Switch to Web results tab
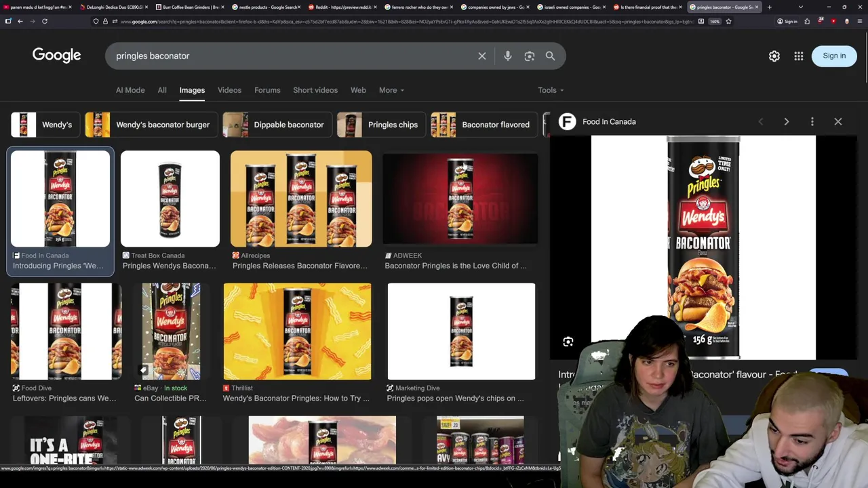This screenshot has width=868, height=488. (x=358, y=90)
